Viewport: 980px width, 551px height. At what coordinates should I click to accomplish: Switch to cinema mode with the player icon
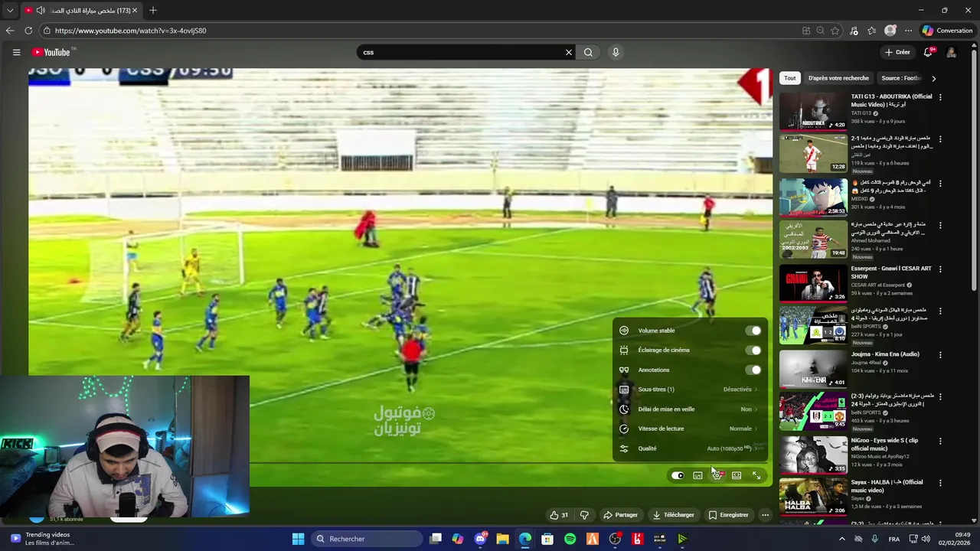click(x=737, y=475)
